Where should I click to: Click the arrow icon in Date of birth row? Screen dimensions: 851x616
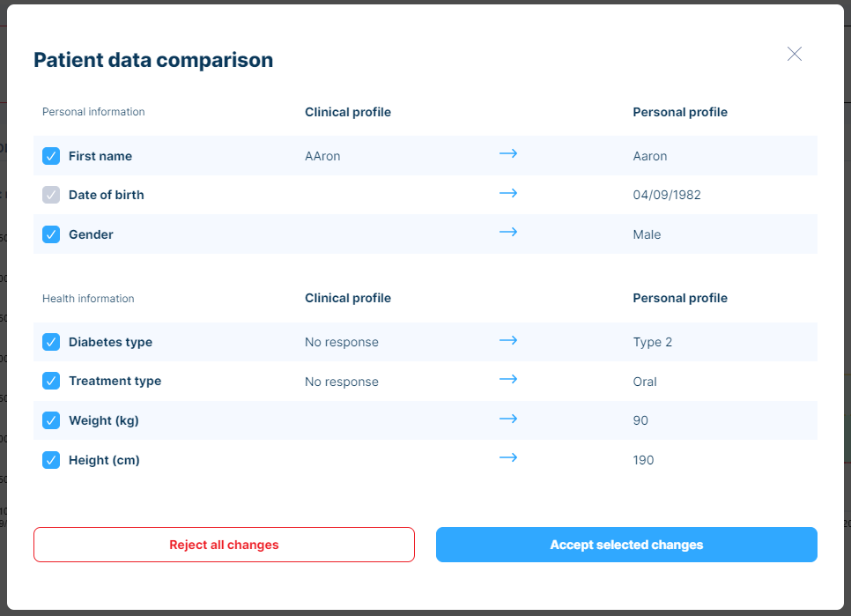pos(508,193)
